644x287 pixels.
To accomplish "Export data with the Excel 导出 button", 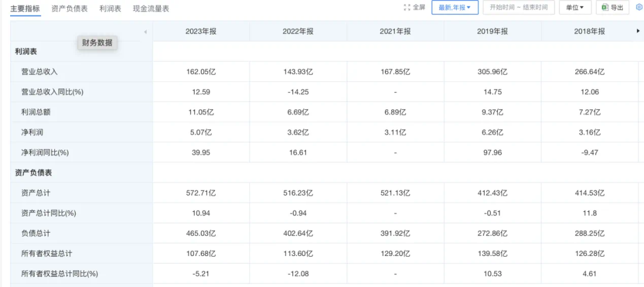I will click(612, 8).
